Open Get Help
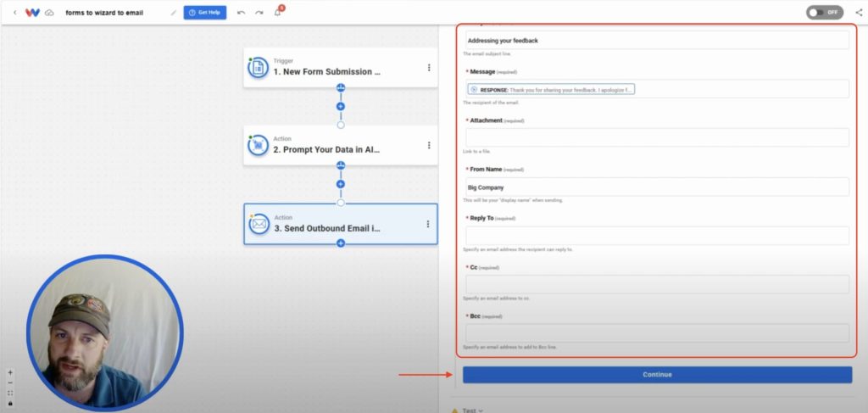This screenshot has width=868, height=413. [205, 13]
